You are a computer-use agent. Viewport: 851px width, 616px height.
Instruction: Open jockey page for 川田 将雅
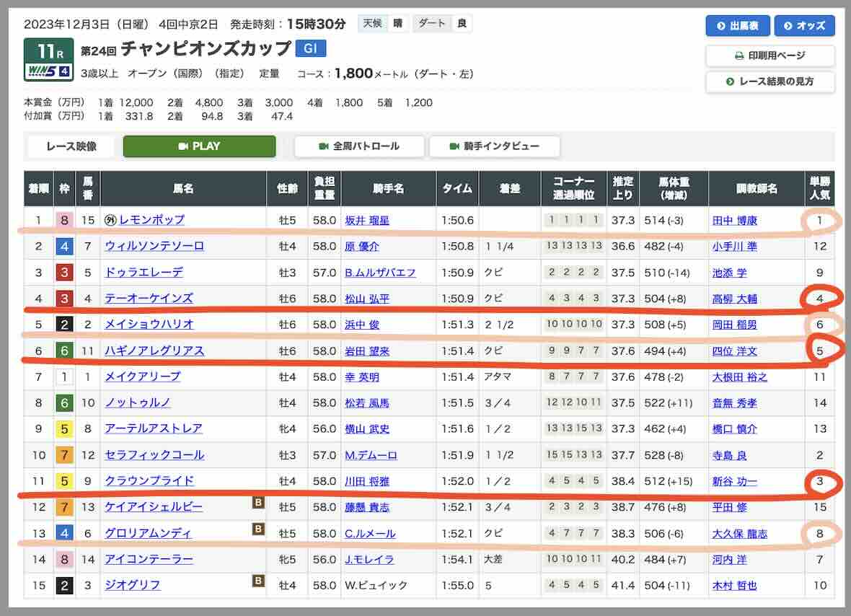tap(367, 481)
